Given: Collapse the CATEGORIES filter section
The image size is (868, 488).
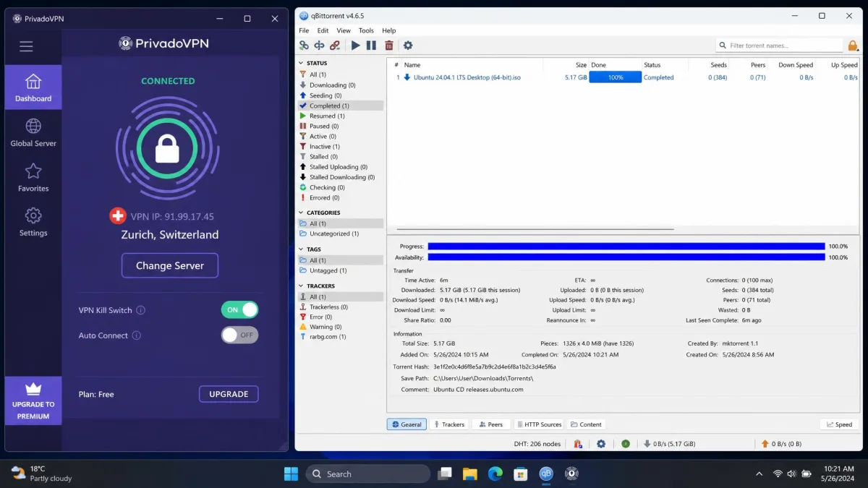Looking at the screenshot, I should coord(302,213).
